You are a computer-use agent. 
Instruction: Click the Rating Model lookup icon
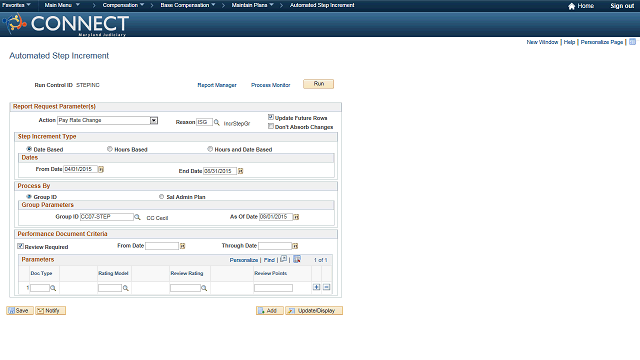pos(126,288)
